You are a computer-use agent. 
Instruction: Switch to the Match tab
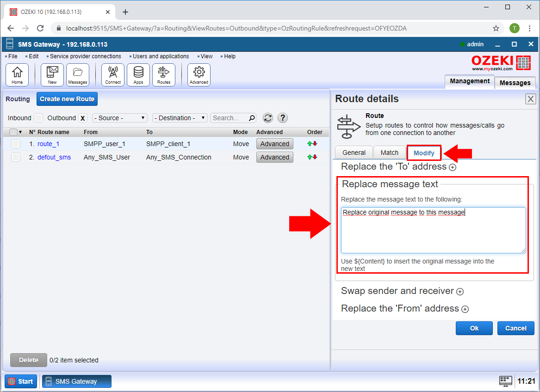pyautogui.click(x=390, y=153)
